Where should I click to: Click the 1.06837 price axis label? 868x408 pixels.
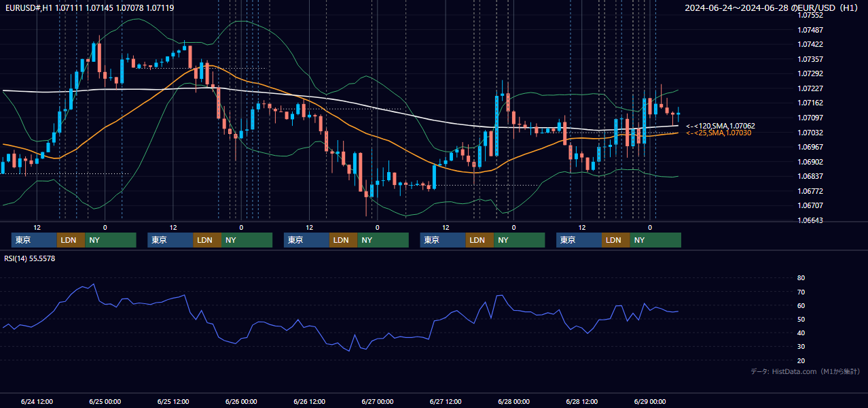pyautogui.click(x=810, y=177)
